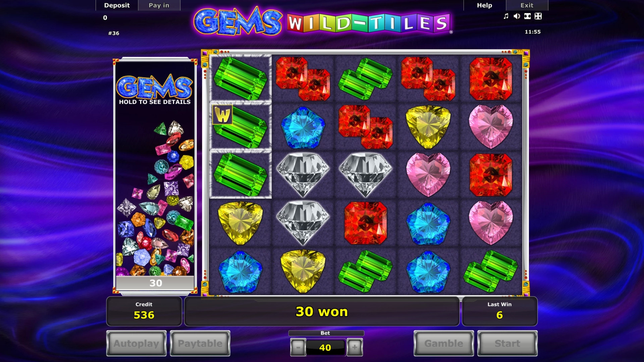Screen dimensions: 644x362
Task: Decrease bet with minus button
Action: tap(298, 347)
